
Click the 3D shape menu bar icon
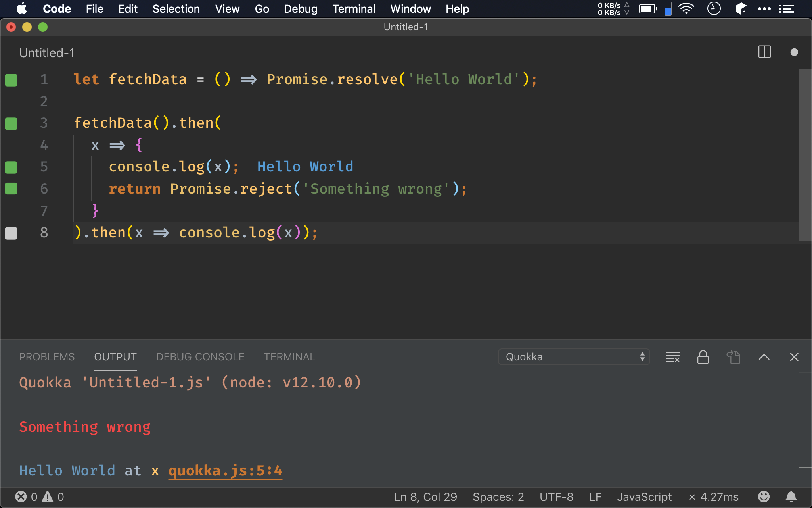coord(741,8)
